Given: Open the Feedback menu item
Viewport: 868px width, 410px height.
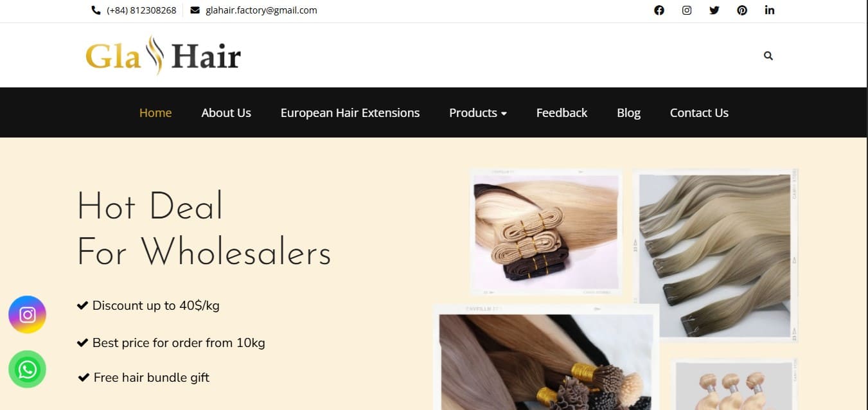Looking at the screenshot, I should 562,112.
